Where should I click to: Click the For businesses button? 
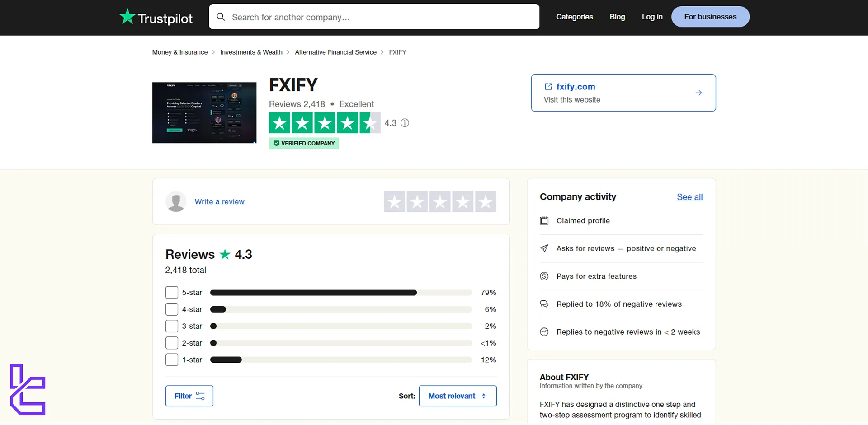pyautogui.click(x=710, y=16)
